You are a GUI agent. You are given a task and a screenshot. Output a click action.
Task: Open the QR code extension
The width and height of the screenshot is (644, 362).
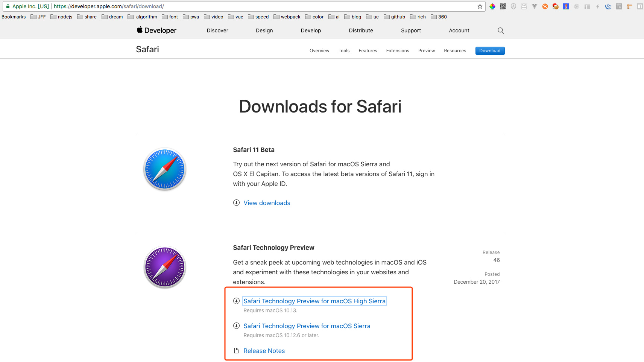[x=503, y=6]
